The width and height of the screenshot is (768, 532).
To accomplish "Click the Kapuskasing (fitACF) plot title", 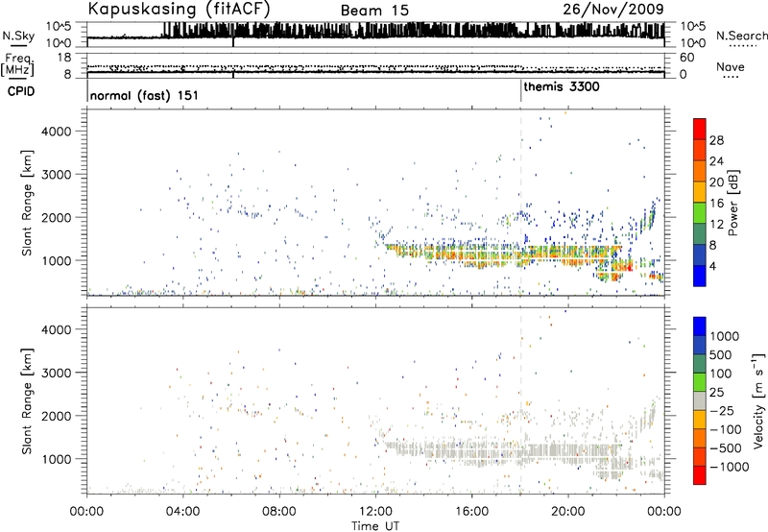I will click(x=179, y=9).
